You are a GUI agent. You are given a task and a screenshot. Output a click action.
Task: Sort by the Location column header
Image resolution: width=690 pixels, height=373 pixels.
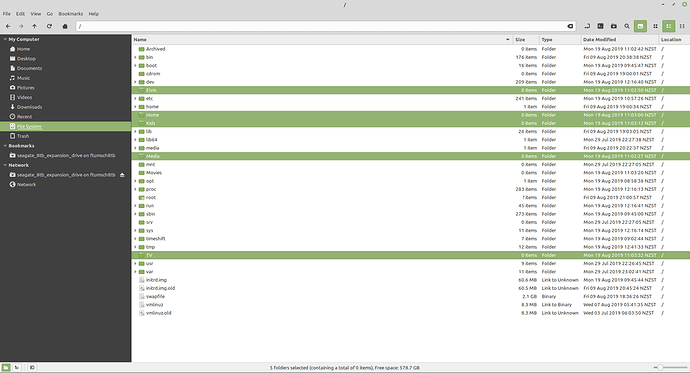(674, 40)
